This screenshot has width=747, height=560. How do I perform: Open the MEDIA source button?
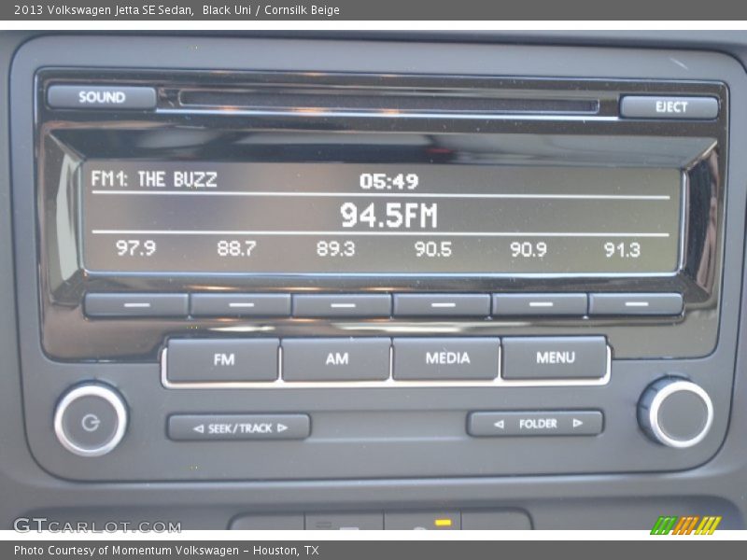pyautogui.click(x=446, y=357)
